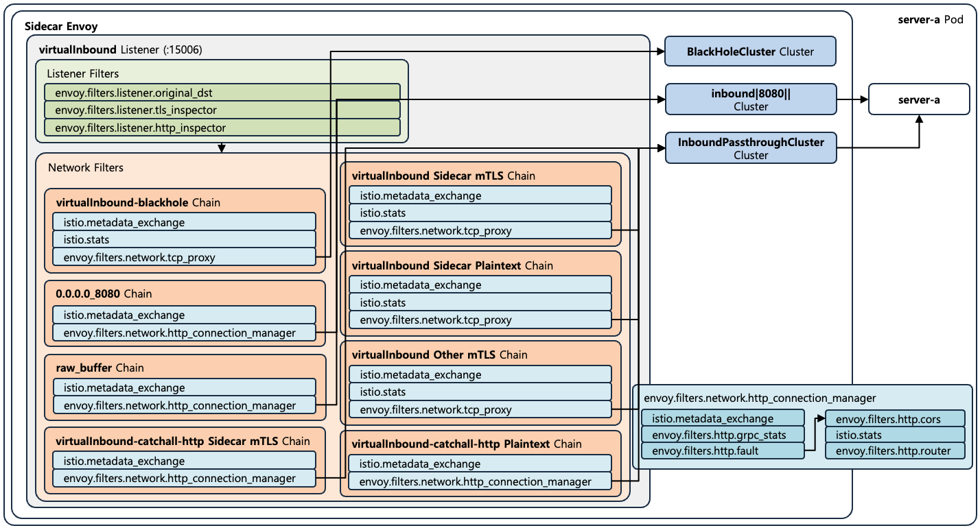
Task: Select http_connection_manager in 0.0.0.0_8080 chain
Action: (185, 333)
